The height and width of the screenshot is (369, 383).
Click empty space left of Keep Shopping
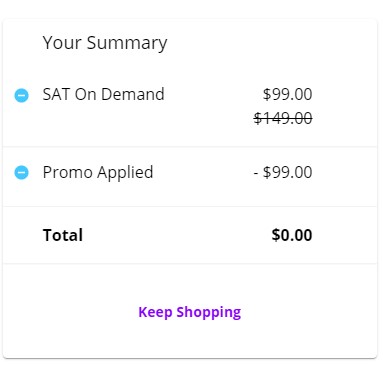(x=70, y=312)
